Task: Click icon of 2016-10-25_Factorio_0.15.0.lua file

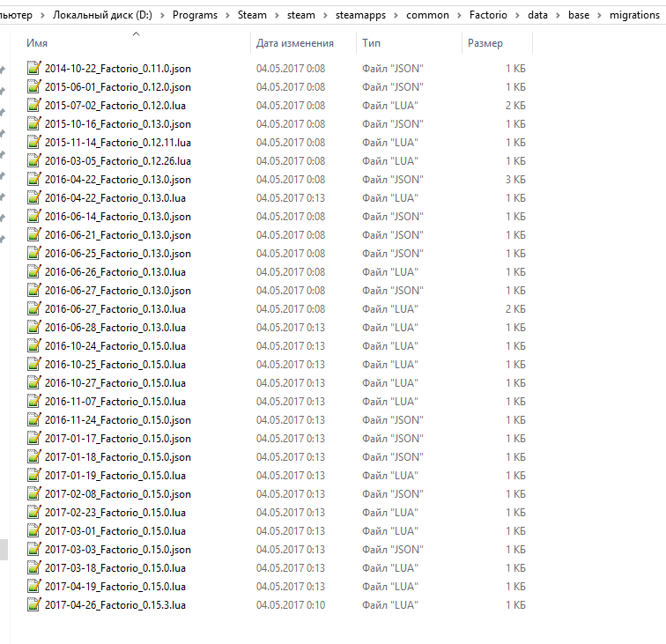Action: pos(34,364)
